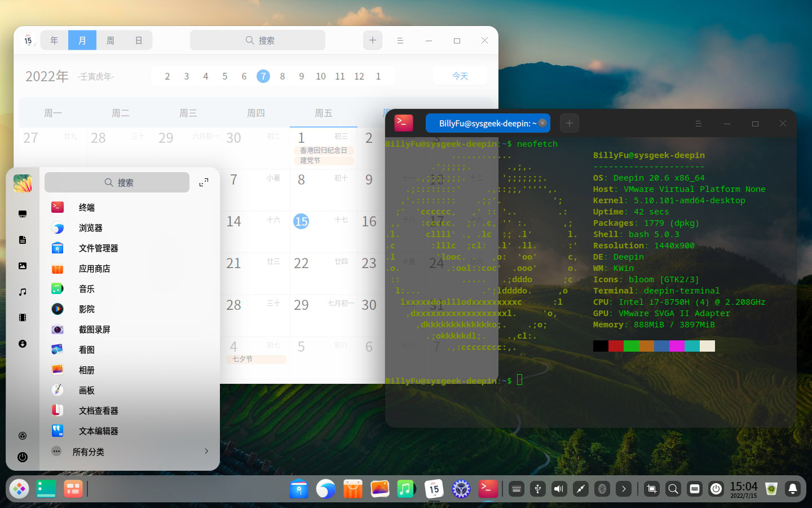
Task: Switch calendar to 日 view
Action: pyautogui.click(x=139, y=40)
